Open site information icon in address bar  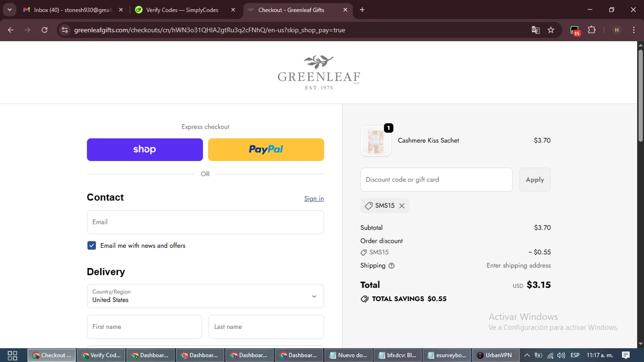65,30
